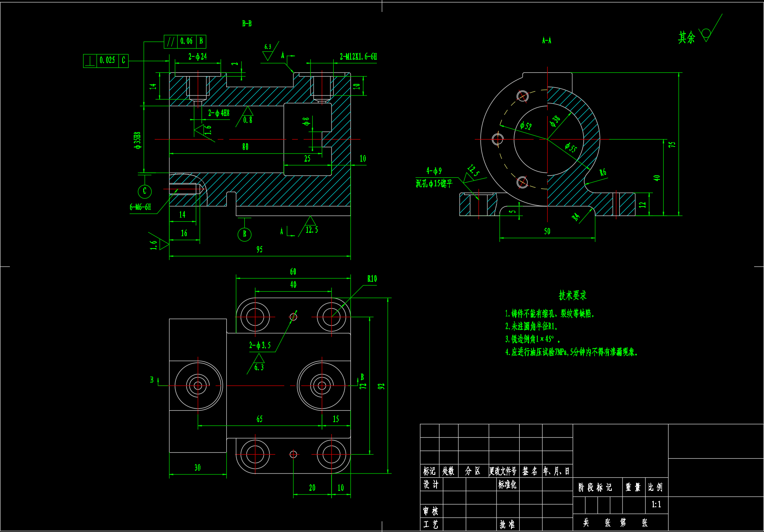Click the "签名" title block cell

point(530,471)
